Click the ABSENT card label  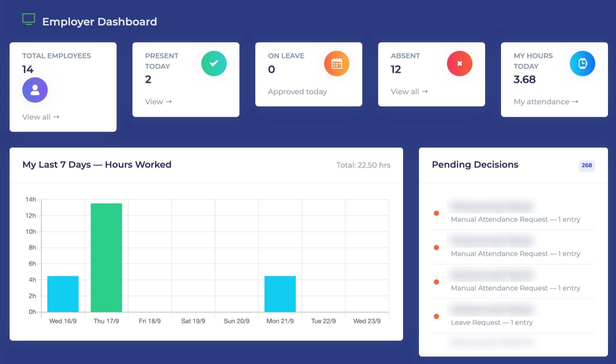[405, 56]
